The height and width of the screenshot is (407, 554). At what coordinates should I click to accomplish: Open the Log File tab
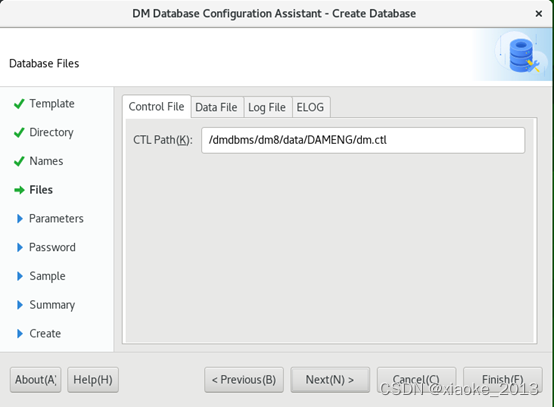point(267,107)
